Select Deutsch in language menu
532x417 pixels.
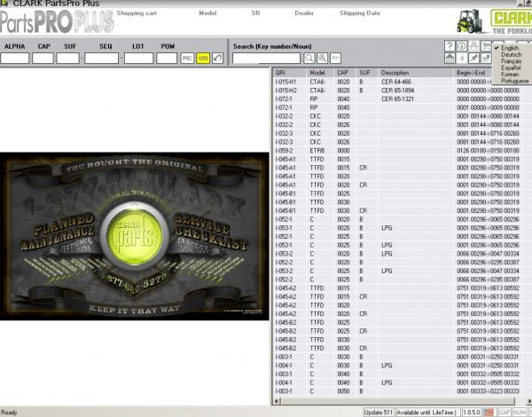click(511, 54)
